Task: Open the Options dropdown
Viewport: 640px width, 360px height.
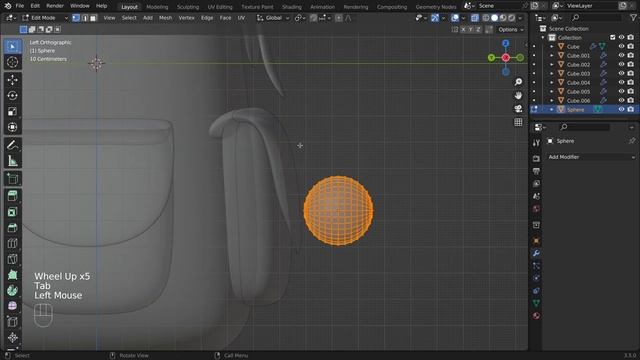Action: pyautogui.click(x=511, y=29)
